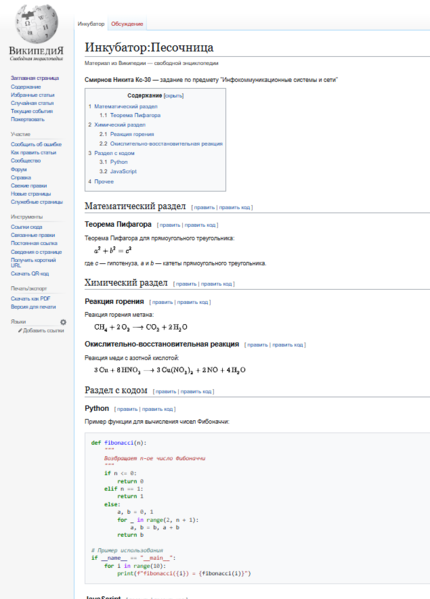Jump to Математический раздел in contents

pyautogui.click(x=126, y=107)
